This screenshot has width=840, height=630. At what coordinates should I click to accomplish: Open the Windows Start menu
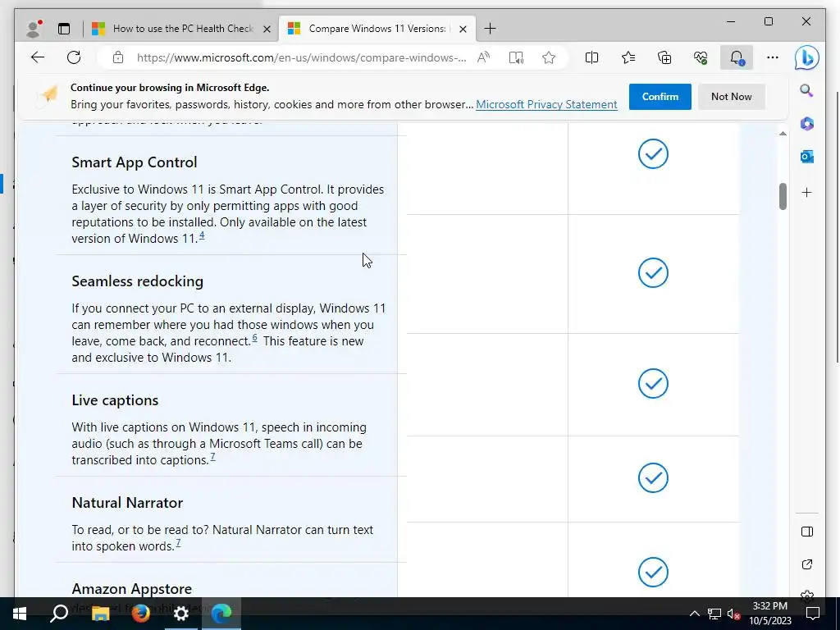(20, 614)
